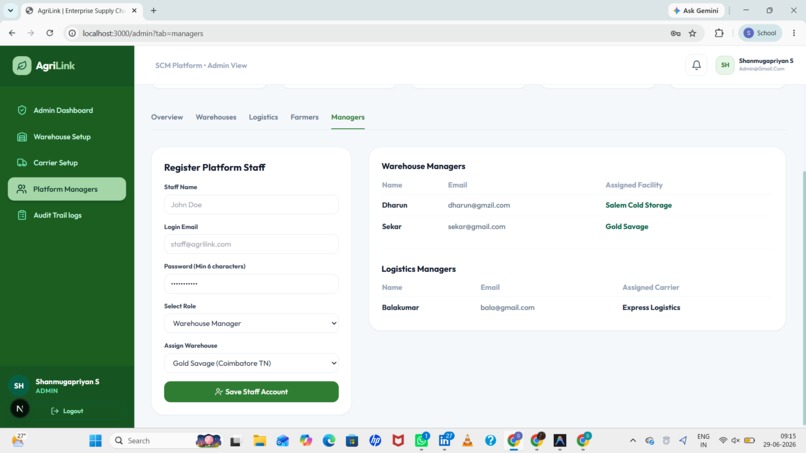Open the Select Role dropdown
This screenshot has height=453, width=806.
pos(251,323)
